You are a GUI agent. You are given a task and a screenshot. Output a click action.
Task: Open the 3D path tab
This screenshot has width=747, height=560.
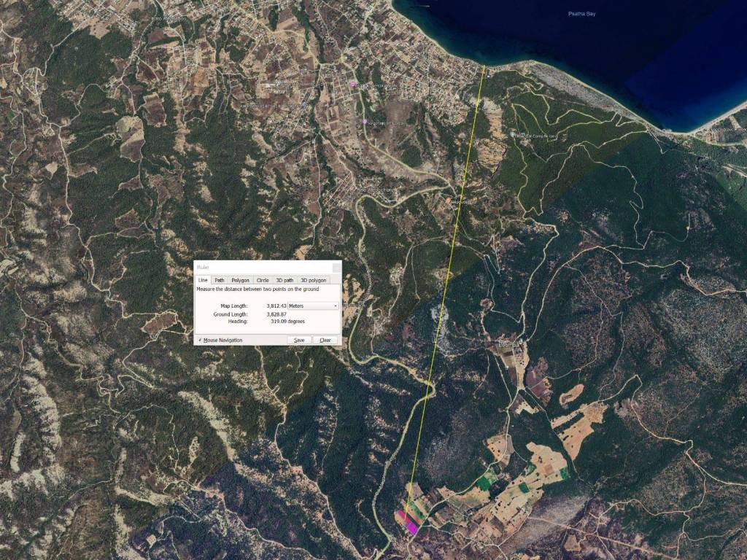285,280
